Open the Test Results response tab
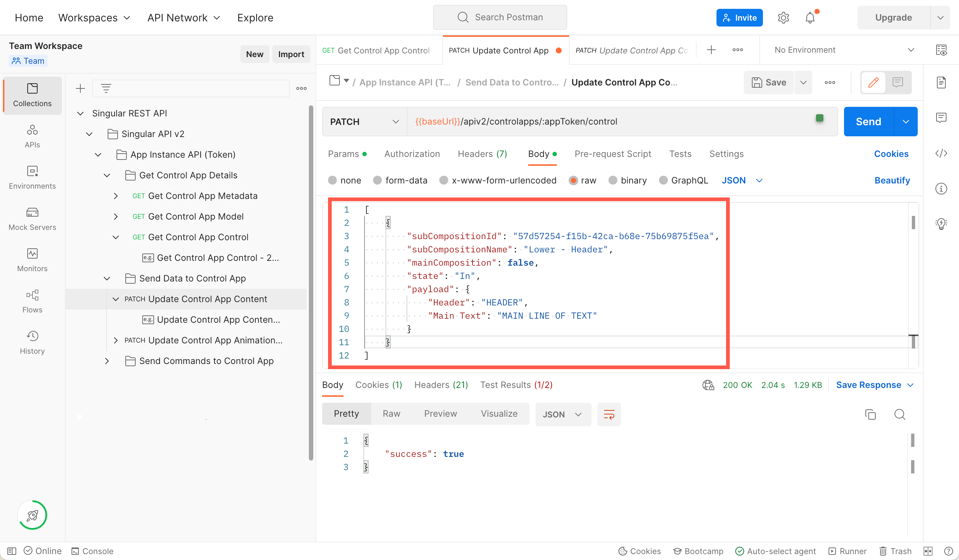This screenshot has height=560, width=959. click(516, 385)
